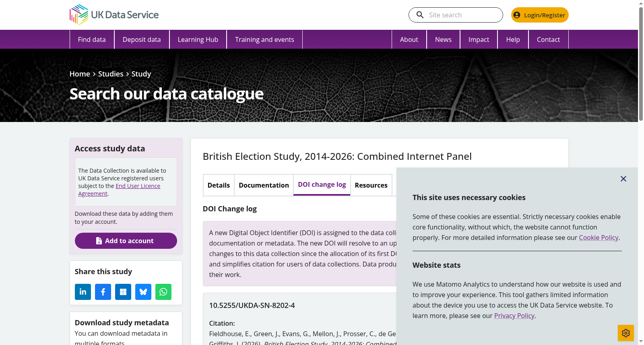644x345 pixels.
Task: Open the About menu
Action: (x=409, y=39)
